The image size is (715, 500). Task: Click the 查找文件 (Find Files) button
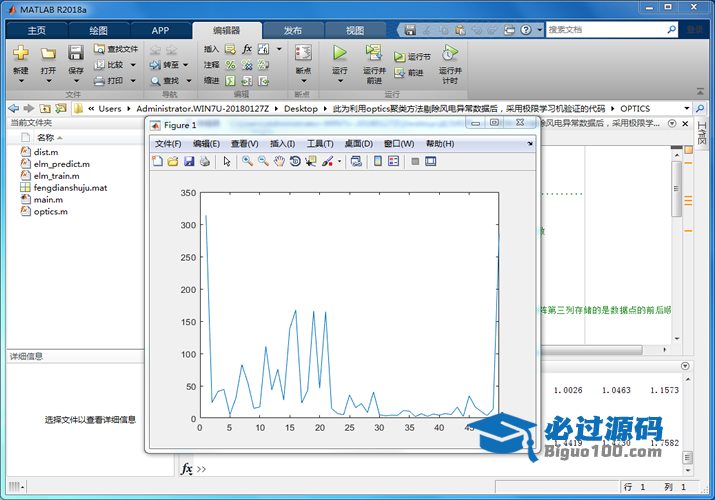[x=116, y=48]
